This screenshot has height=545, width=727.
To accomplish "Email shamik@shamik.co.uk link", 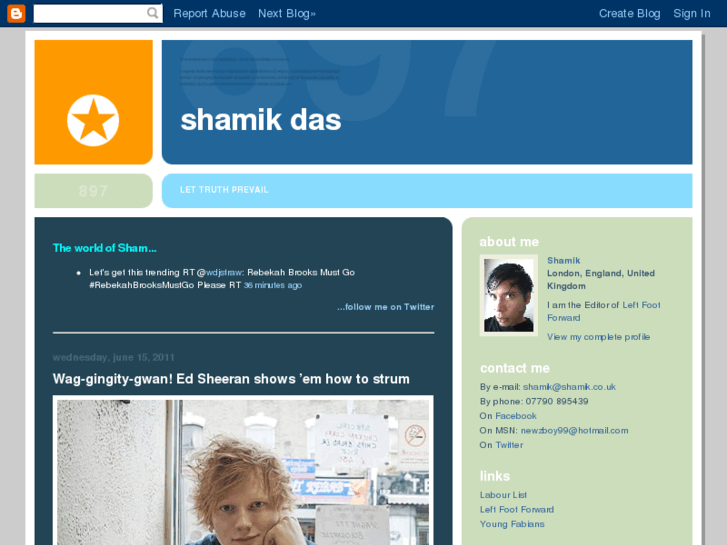I will 569,387.
